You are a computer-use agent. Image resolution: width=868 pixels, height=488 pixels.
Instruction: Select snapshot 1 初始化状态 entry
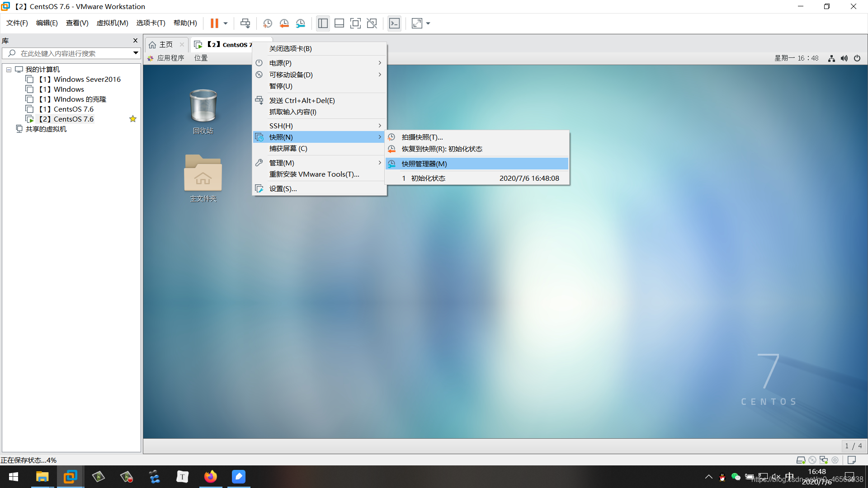477,178
